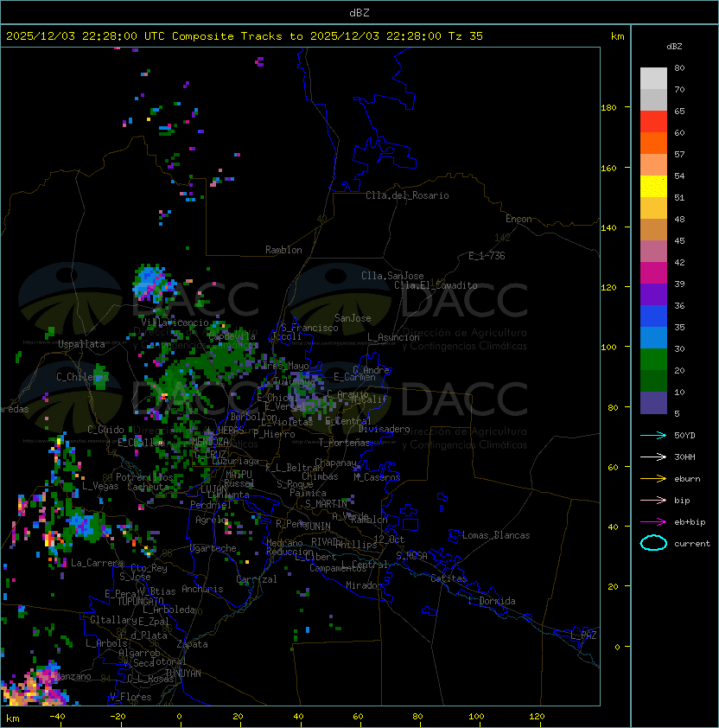The width and height of the screenshot is (719, 728).
Task: Click the 30HM legend label
Action: (x=684, y=457)
